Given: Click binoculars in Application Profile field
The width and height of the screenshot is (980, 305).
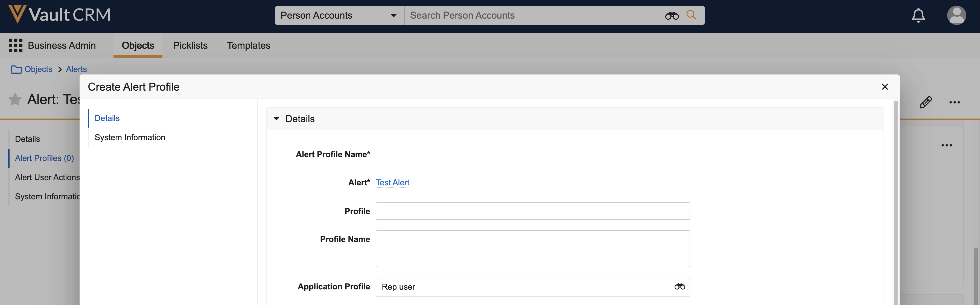Looking at the screenshot, I should 679,287.
